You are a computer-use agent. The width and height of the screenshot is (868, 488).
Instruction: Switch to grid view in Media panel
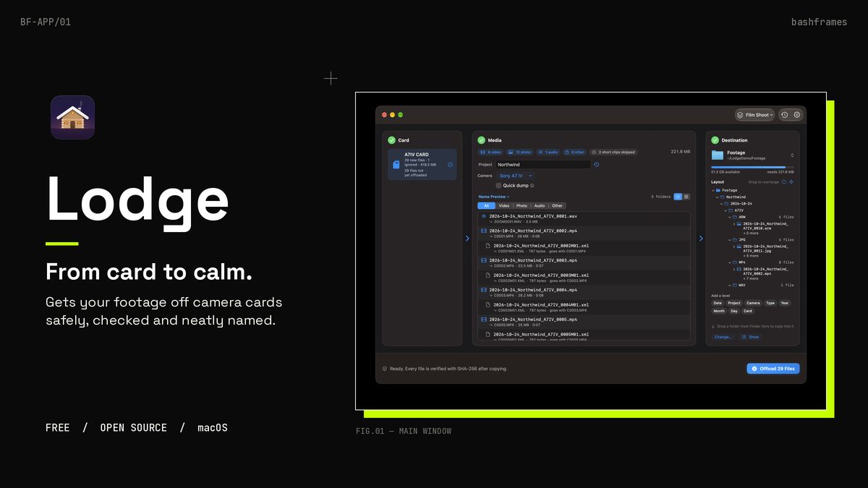click(686, 197)
